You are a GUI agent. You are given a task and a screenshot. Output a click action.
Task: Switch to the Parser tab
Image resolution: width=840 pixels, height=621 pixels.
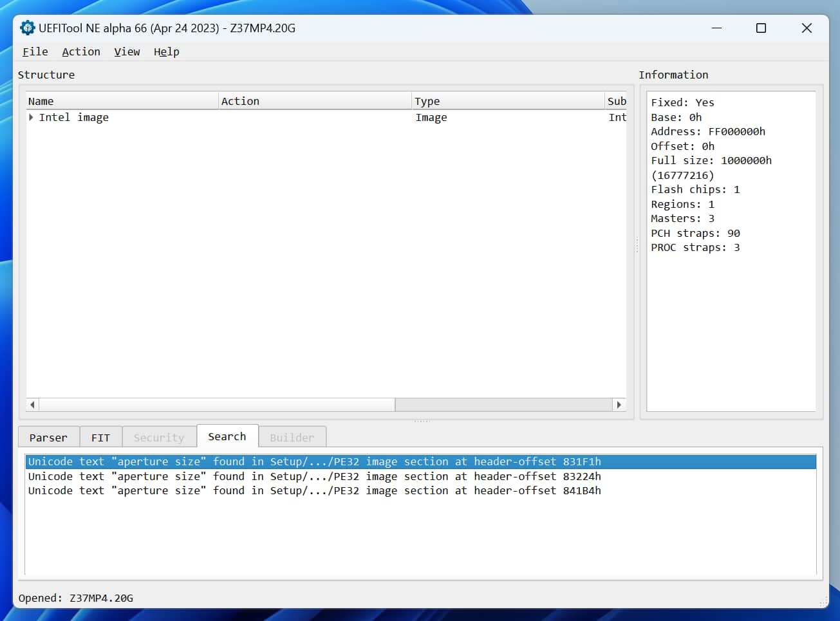coord(48,437)
